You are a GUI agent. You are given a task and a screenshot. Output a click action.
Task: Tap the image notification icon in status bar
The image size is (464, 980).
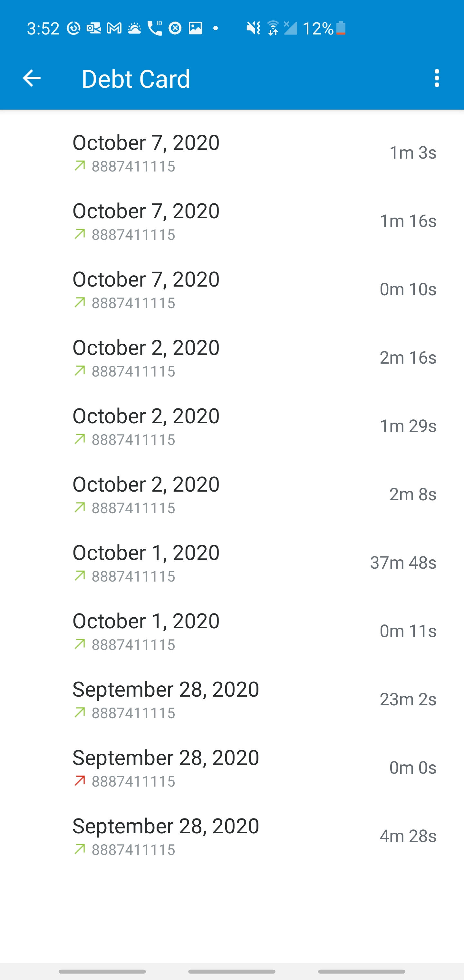pos(196,28)
